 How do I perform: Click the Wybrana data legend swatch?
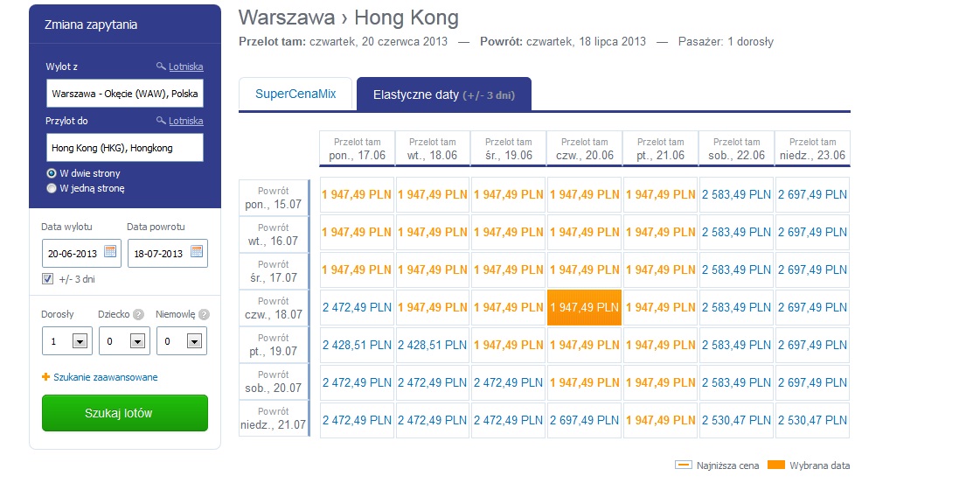tap(775, 465)
